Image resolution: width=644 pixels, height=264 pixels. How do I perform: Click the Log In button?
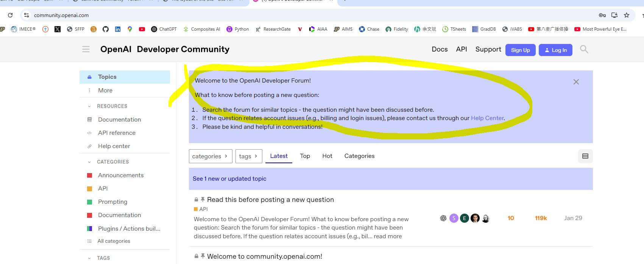[555, 50]
